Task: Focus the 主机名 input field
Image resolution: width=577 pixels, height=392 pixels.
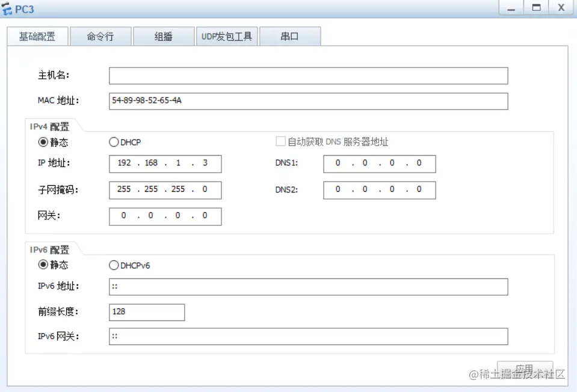Action: coord(309,76)
